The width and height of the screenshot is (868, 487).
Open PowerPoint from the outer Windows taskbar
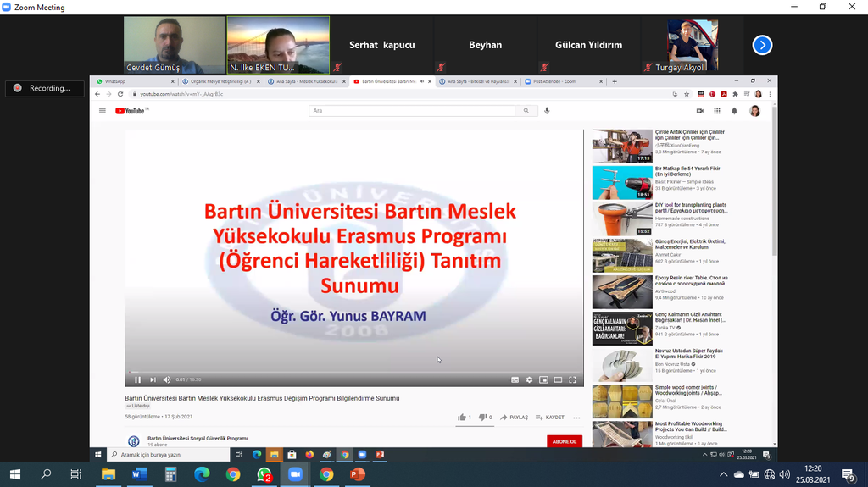[x=358, y=474]
